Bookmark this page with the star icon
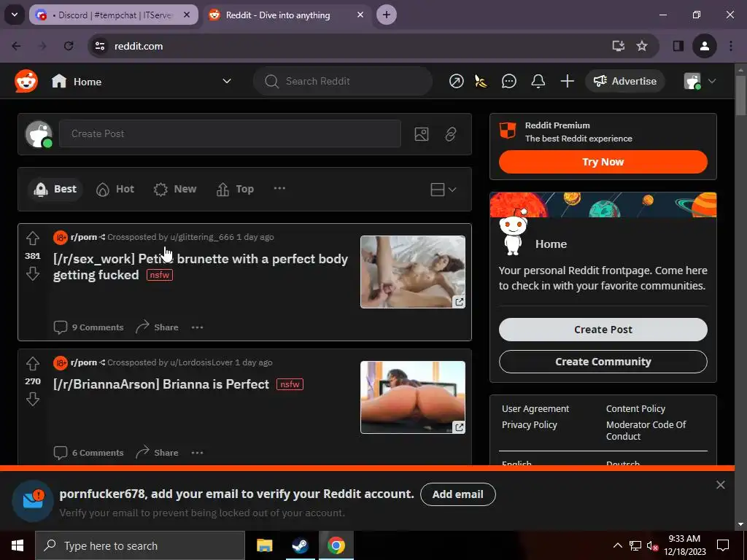 click(x=642, y=46)
